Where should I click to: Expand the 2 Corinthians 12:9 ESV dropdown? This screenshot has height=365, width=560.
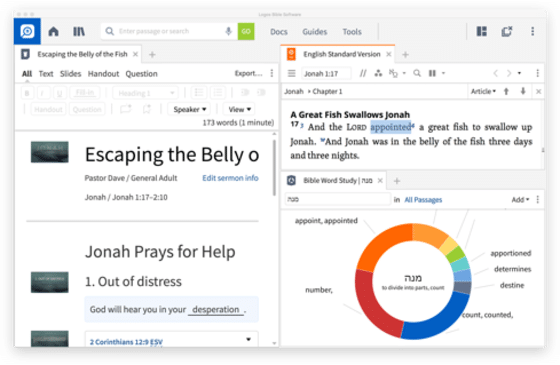pos(248,339)
